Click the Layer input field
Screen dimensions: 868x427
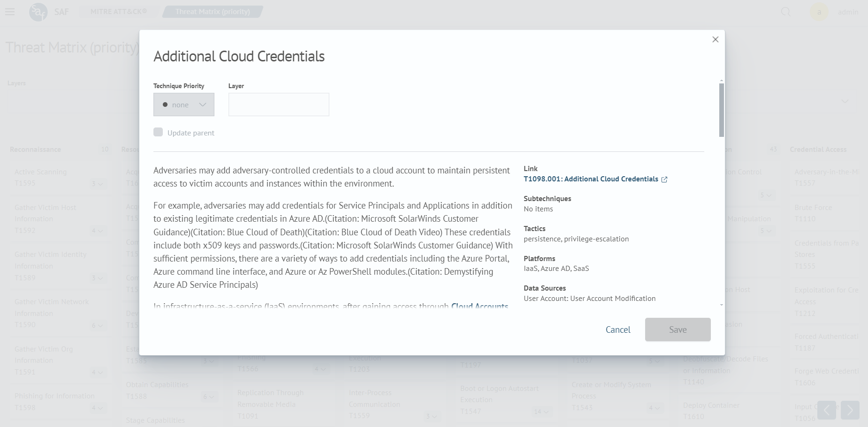(x=279, y=105)
